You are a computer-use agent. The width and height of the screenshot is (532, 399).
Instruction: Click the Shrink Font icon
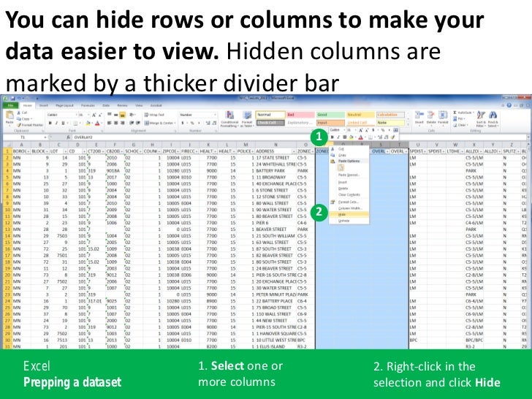(100, 115)
